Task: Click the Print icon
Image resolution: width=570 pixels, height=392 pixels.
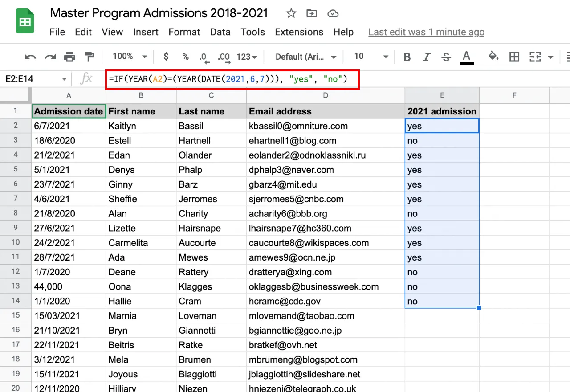Action: pos(69,57)
